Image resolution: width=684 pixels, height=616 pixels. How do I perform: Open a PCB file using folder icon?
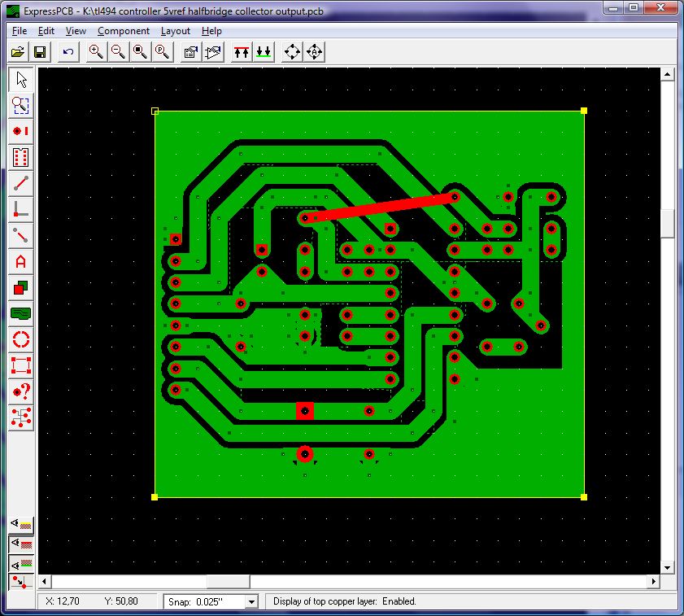(x=18, y=52)
